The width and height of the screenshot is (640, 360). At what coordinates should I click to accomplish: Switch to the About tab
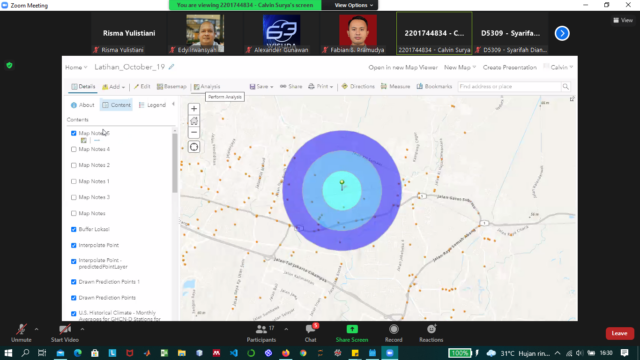82,105
